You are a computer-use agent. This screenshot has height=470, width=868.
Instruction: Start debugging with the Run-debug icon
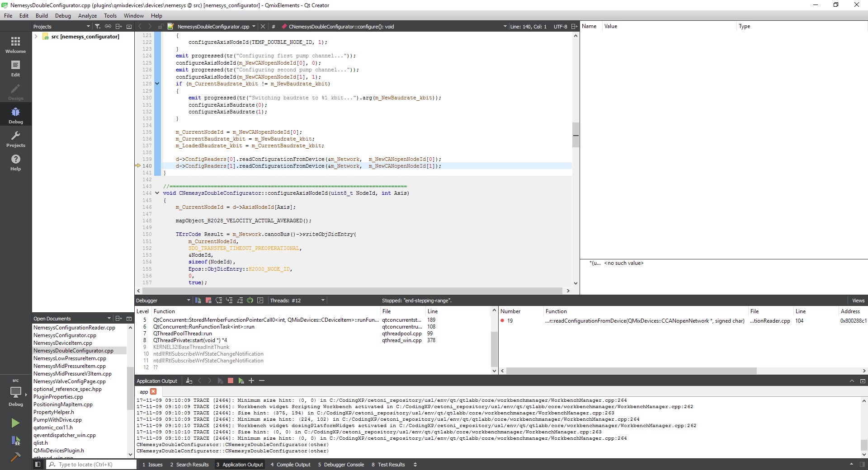point(15,441)
